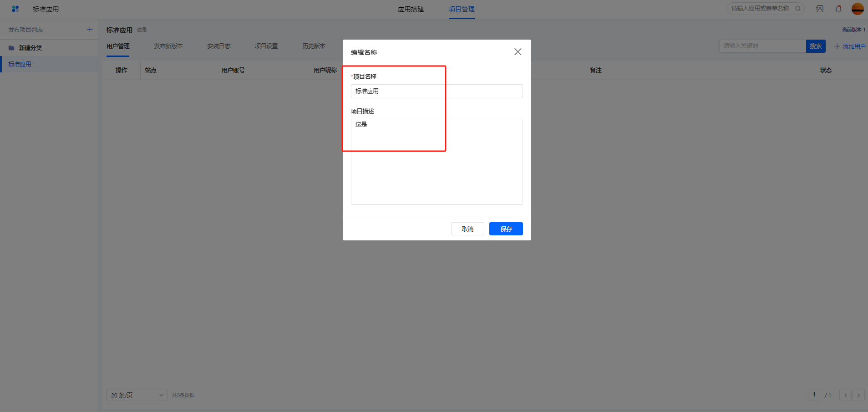868x412 pixels.
Task: Open the 发布新版本 tab
Action: tap(168, 46)
